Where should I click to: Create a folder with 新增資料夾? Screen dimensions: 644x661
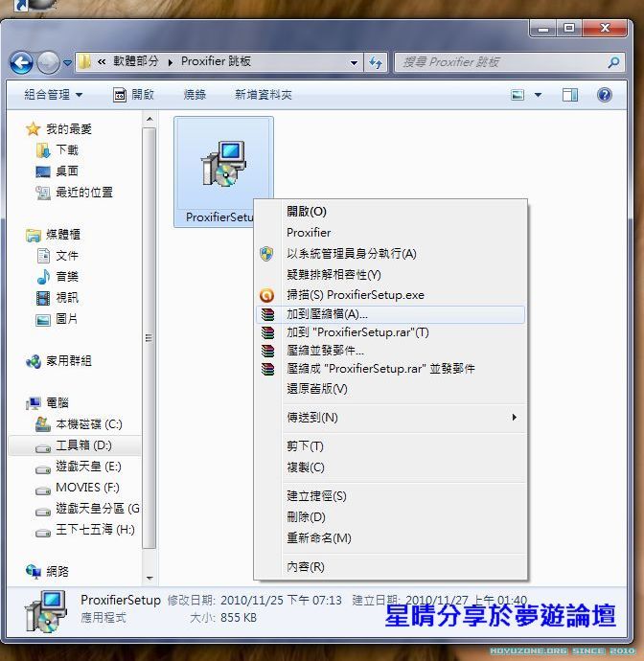[264, 95]
